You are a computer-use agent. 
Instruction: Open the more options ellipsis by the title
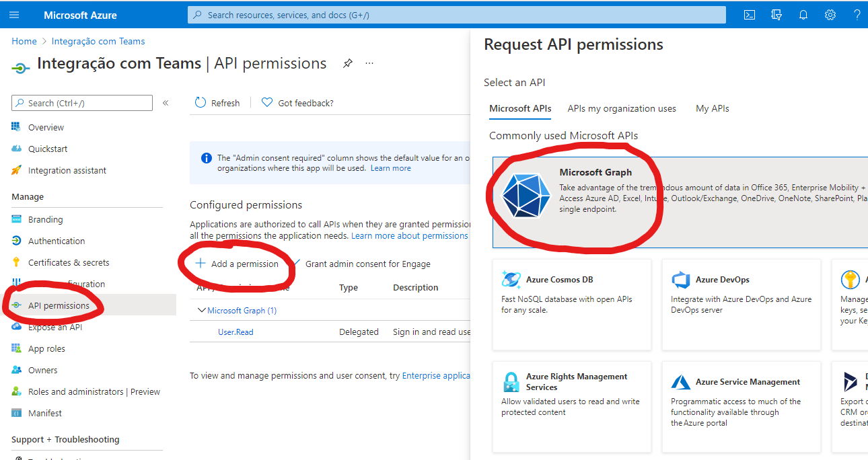pyautogui.click(x=369, y=63)
